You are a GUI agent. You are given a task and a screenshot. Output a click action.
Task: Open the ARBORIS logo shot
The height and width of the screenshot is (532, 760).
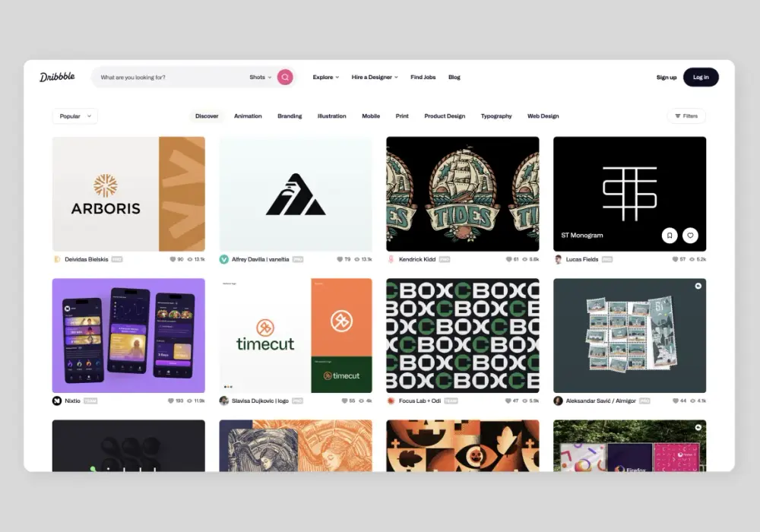(x=128, y=194)
